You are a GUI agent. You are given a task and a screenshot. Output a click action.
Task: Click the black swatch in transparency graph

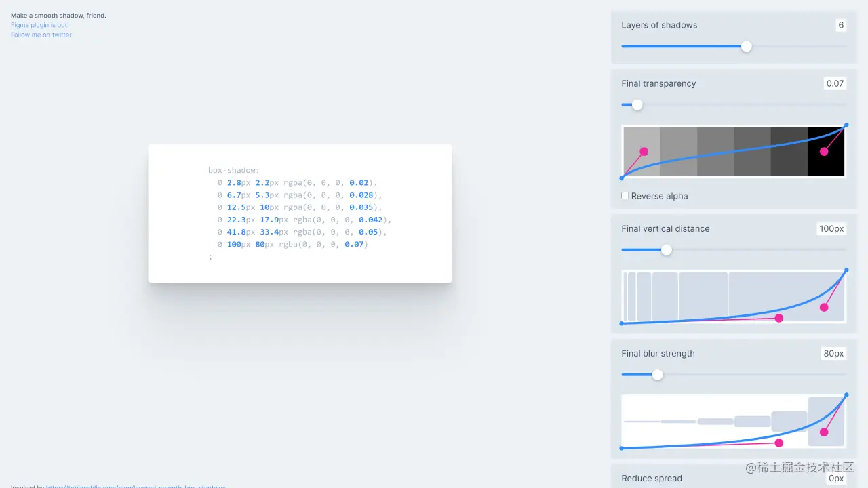pos(825,152)
